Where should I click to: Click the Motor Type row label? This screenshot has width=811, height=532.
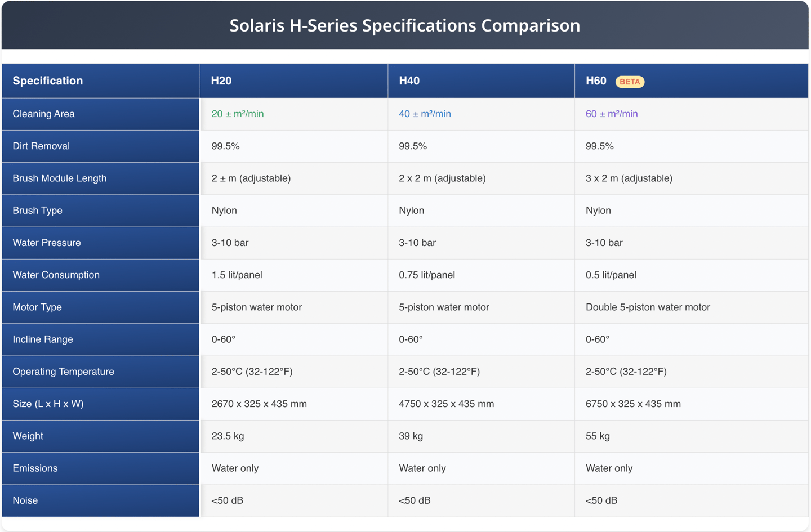37,307
